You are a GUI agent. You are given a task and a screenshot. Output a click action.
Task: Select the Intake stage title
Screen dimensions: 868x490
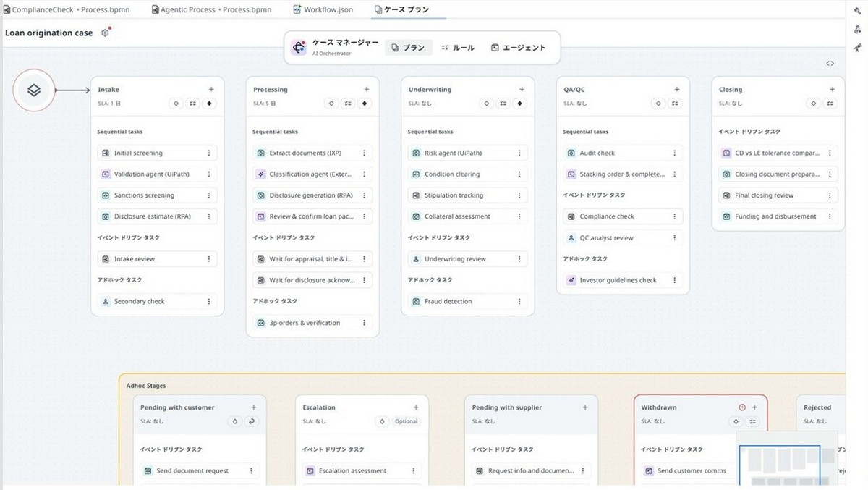109,90
